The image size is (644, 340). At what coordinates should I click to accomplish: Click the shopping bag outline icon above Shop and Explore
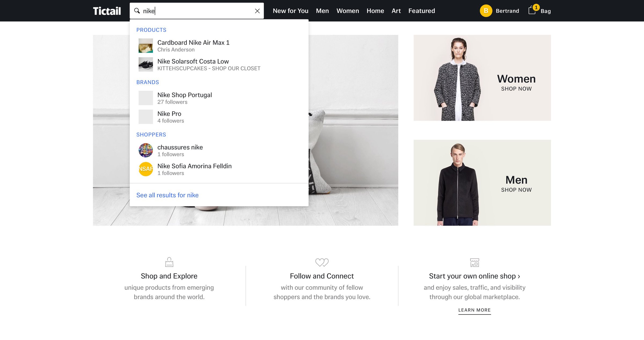point(169,262)
